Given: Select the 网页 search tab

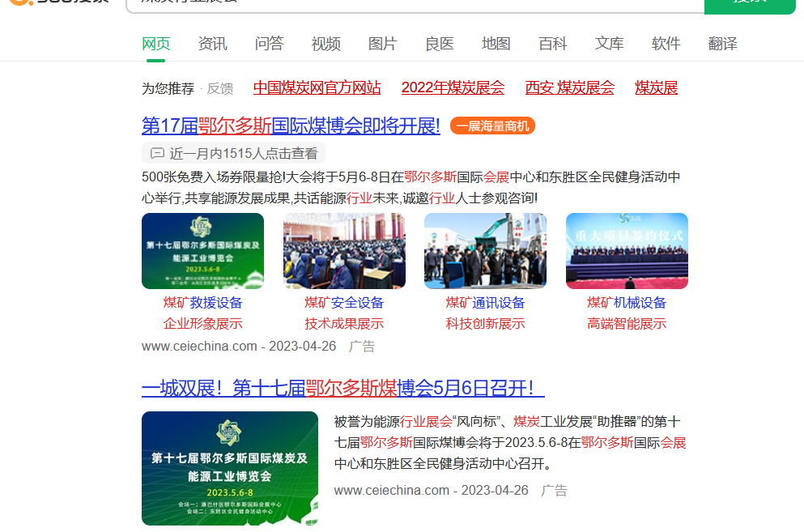Looking at the screenshot, I should (x=156, y=44).
